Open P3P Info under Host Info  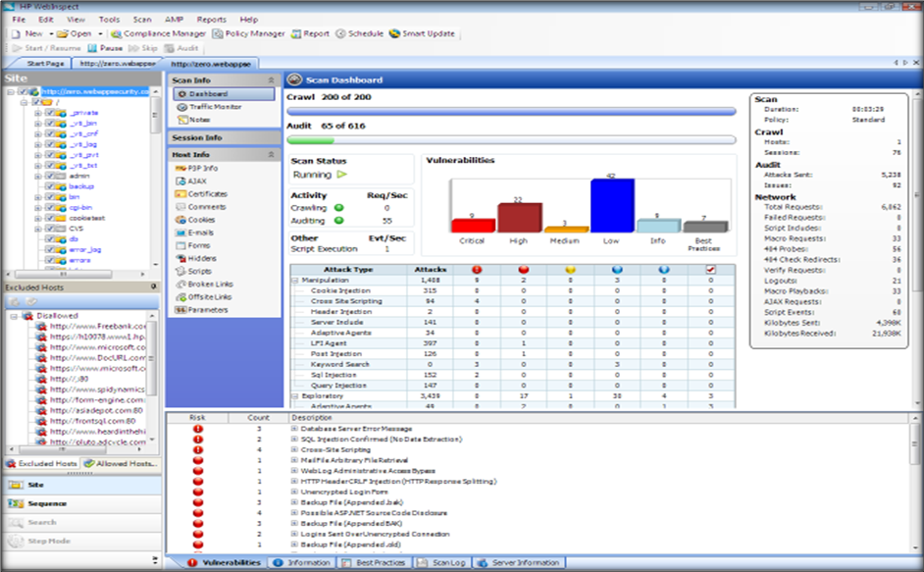196,168
